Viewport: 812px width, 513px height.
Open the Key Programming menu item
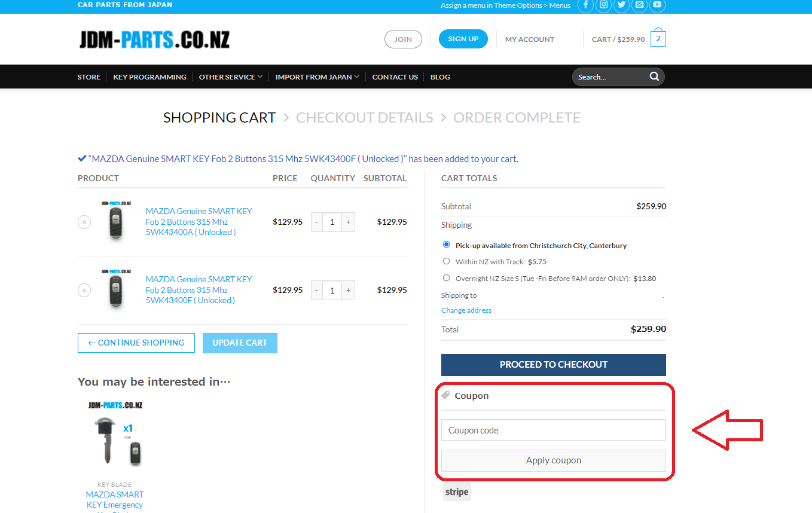tap(149, 77)
